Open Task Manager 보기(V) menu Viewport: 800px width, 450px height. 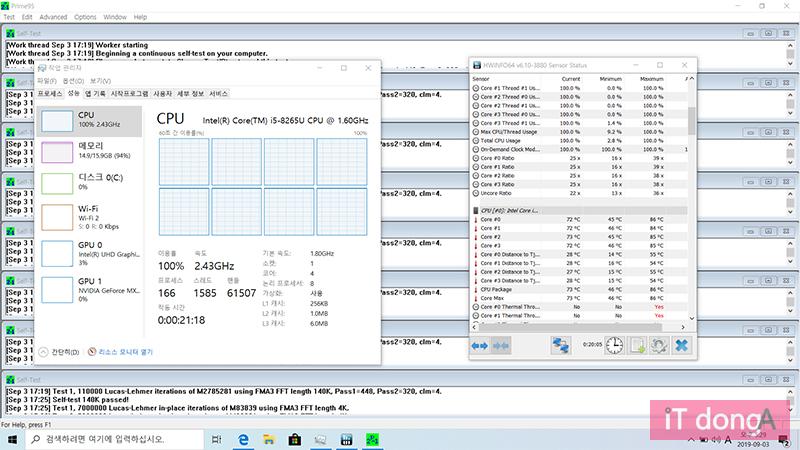100,81
